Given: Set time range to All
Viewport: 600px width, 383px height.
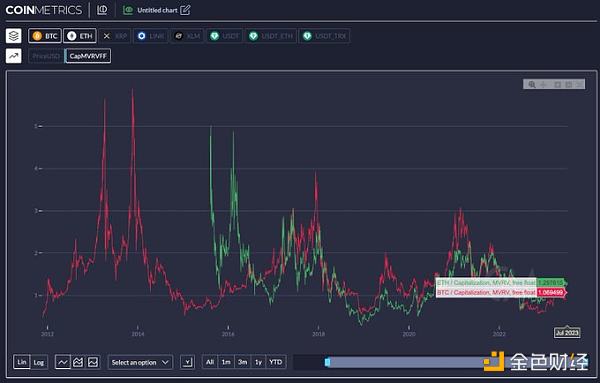Looking at the screenshot, I should pos(210,362).
